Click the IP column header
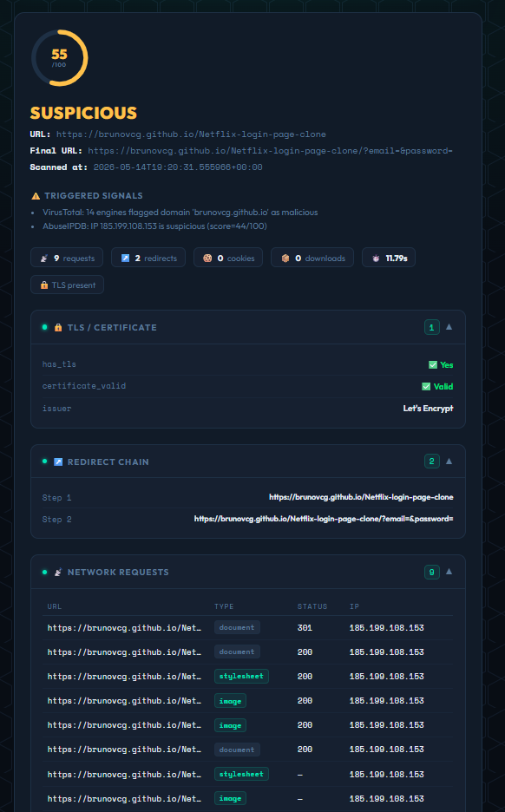This screenshot has height=812, width=505. (x=354, y=606)
